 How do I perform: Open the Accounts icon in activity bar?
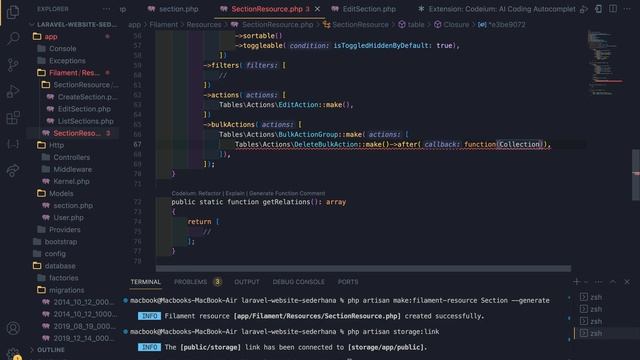pyautogui.click(x=13, y=328)
